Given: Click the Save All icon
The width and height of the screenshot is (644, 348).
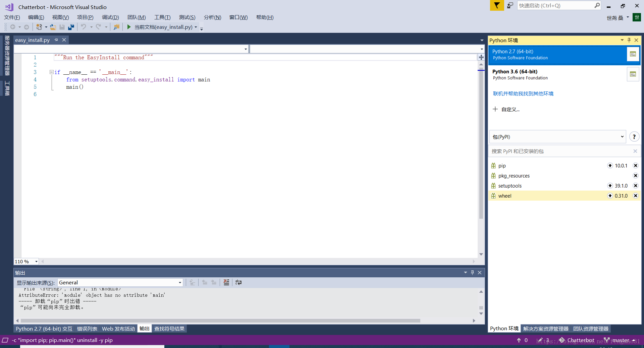Looking at the screenshot, I should click(71, 27).
